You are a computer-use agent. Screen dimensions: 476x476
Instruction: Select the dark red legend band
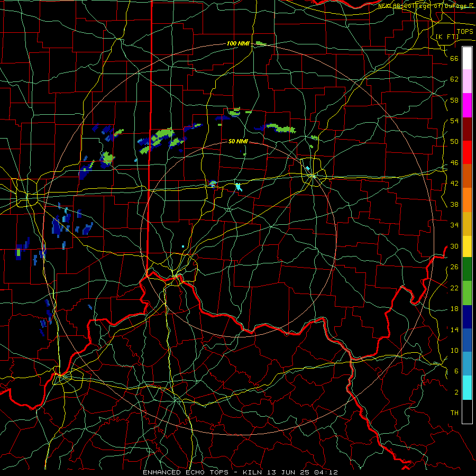(x=467, y=129)
